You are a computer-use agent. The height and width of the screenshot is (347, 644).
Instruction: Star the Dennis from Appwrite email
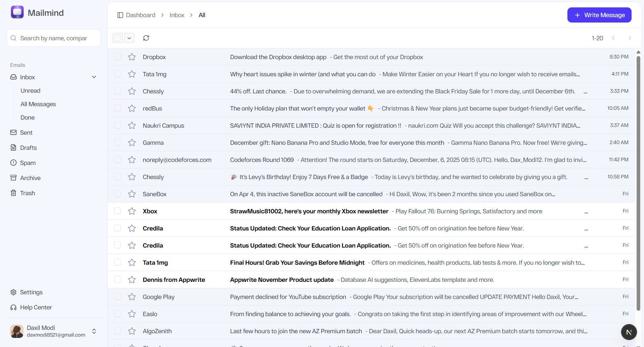click(132, 280)
